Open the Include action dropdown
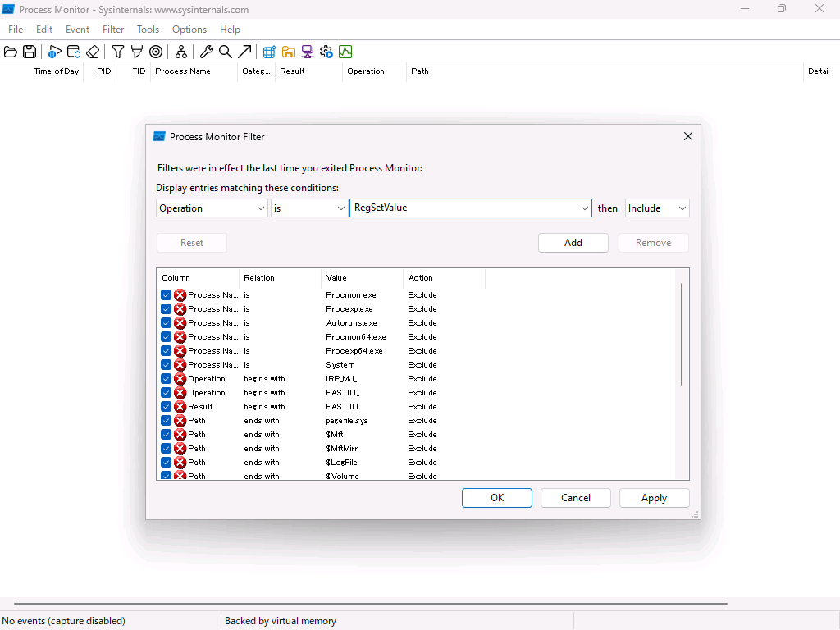The width and height of the screenshot is (840, 630). tap(657, 208)
